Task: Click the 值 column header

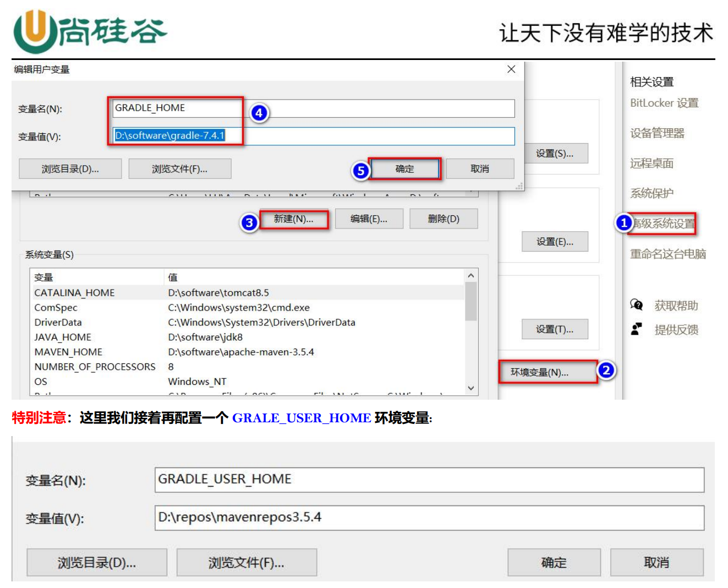Action: (x=315, y=277)
